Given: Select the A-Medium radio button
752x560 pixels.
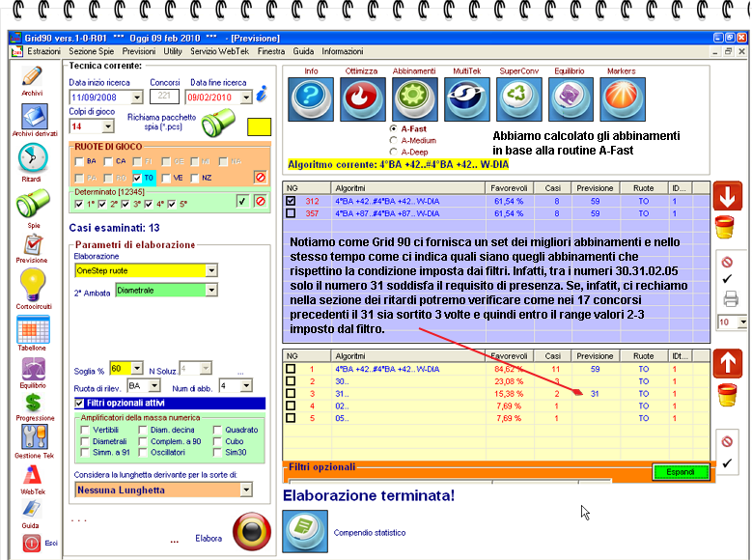Looking at the screenshot, I should coord(394,140).
